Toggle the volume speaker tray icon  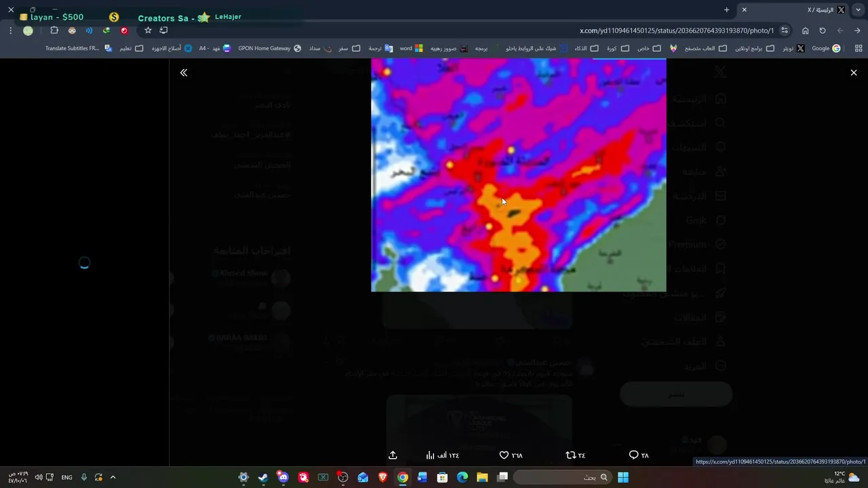click(x=39, y=477)
